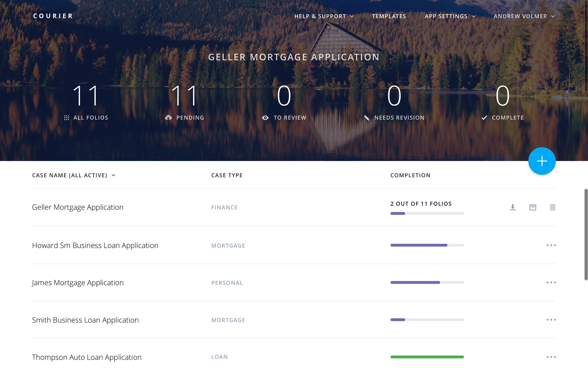
Task: Open three-dot menu for Thompson Auto Loan Application
Action: [x=551, y=357]
